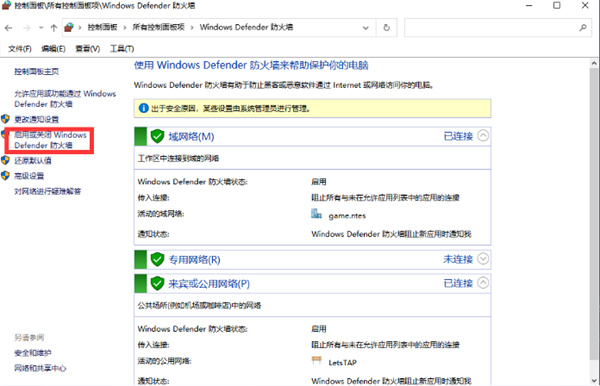Screen dimensions: 600x386
Task: Click the game.ntes domain network icon
Action: click(316, 213)
